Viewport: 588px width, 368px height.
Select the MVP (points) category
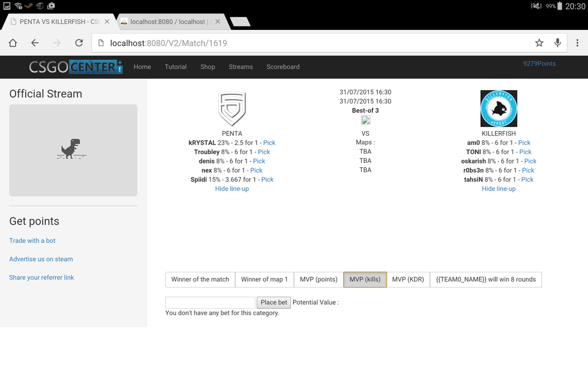319,279
